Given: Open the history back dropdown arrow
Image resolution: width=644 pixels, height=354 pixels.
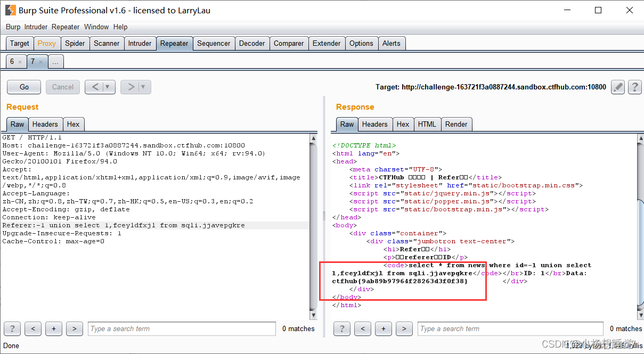Looking at the screenshot, I should click(x=109, y=87).
